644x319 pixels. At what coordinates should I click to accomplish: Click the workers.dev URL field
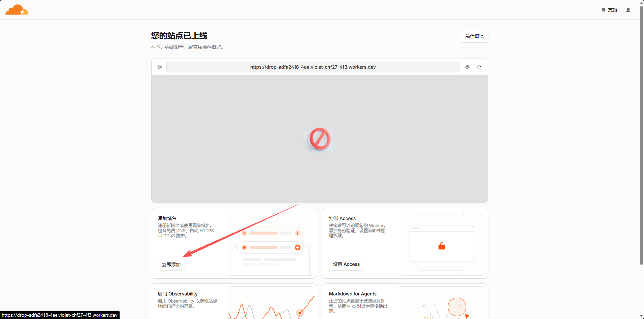tap(313, 67)
